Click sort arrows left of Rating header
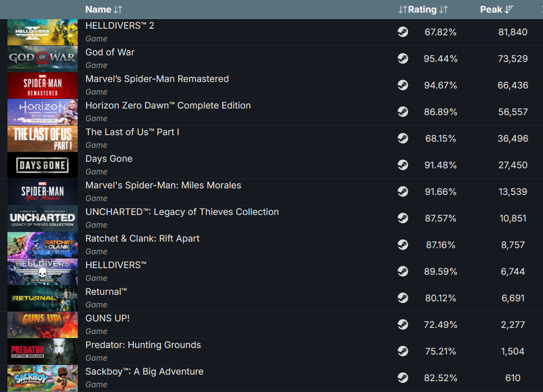Viewport: 543px width, 392px height. (402, 10)
